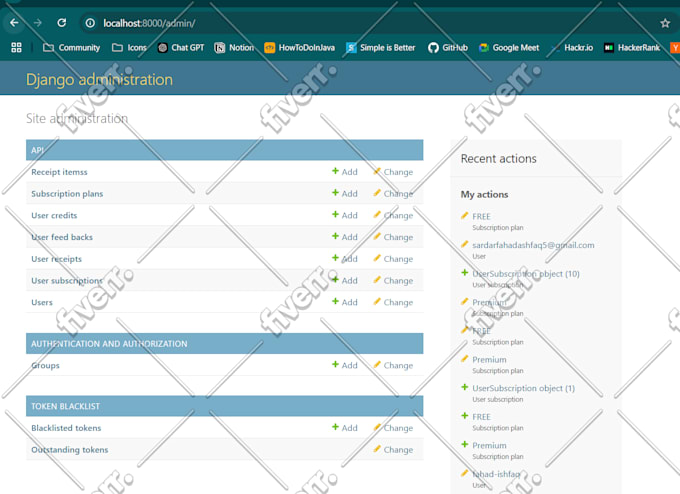Viewport: 680px width, 494px height.
Task: Change User receipts entries
Action: [393, 259]
